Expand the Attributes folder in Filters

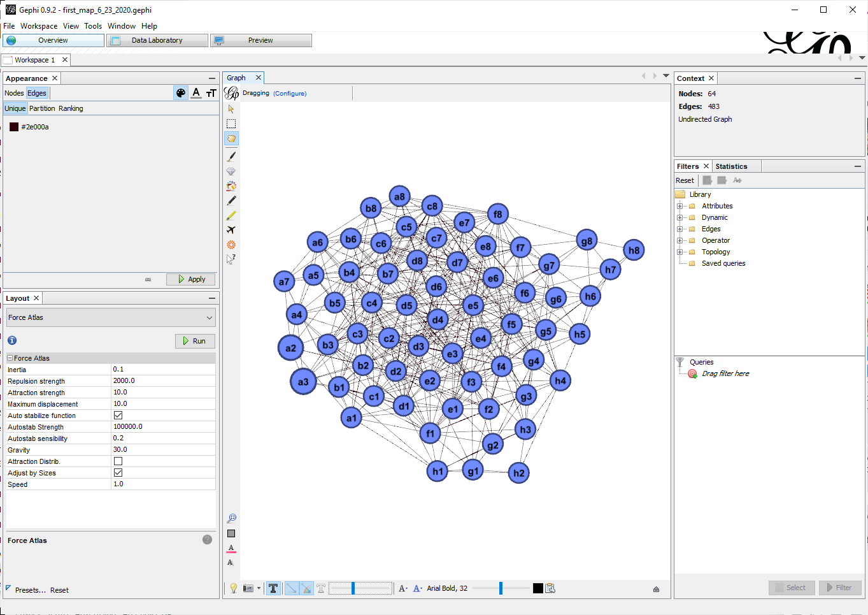point(679,206)
